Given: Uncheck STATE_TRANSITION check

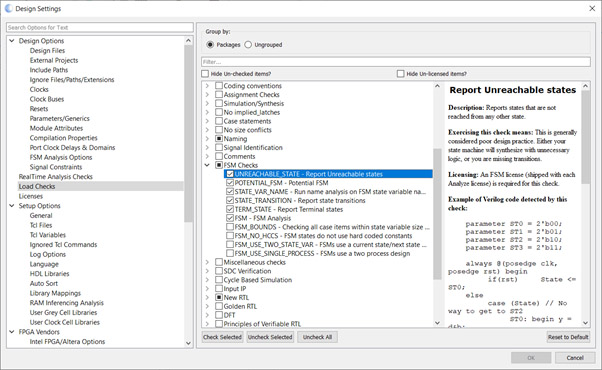Looking at the screenshot, I should pos(230,200).
